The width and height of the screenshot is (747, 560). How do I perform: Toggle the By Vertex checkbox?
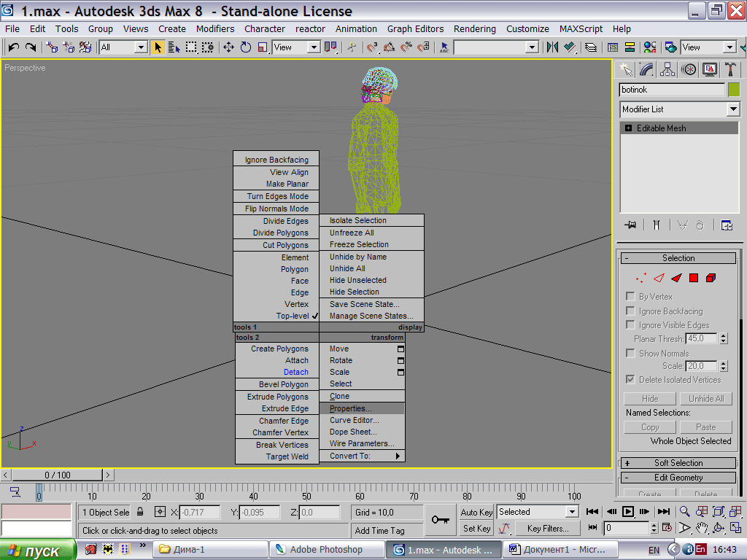[x=630, y=296]
